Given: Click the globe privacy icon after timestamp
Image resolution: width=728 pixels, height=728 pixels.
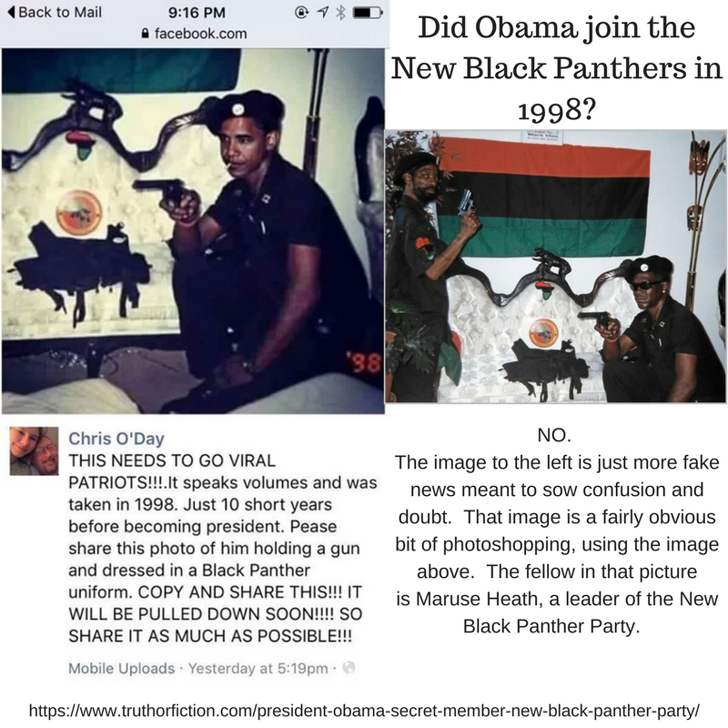Looking at the screenshot, I should tap(349, 668).
